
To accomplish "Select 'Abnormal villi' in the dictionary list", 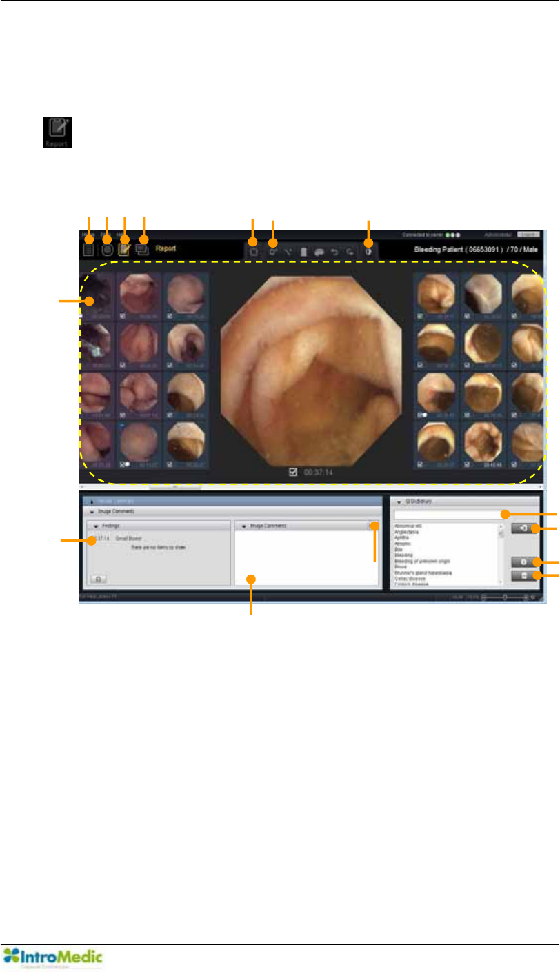I will (407, 527).
